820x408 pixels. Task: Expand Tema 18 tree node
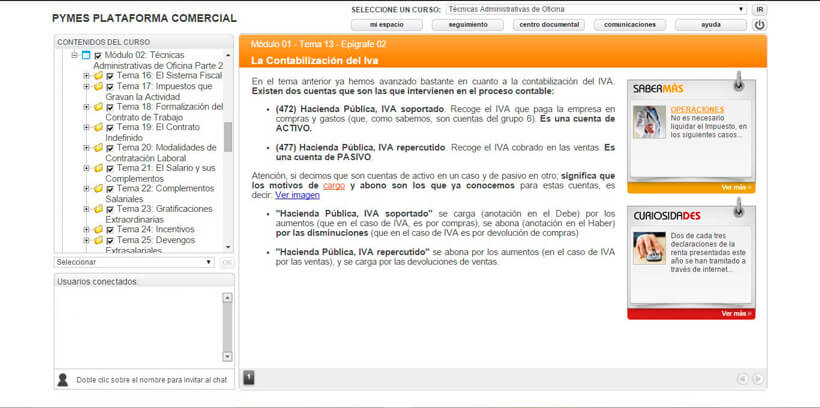[x=86, y=107]
